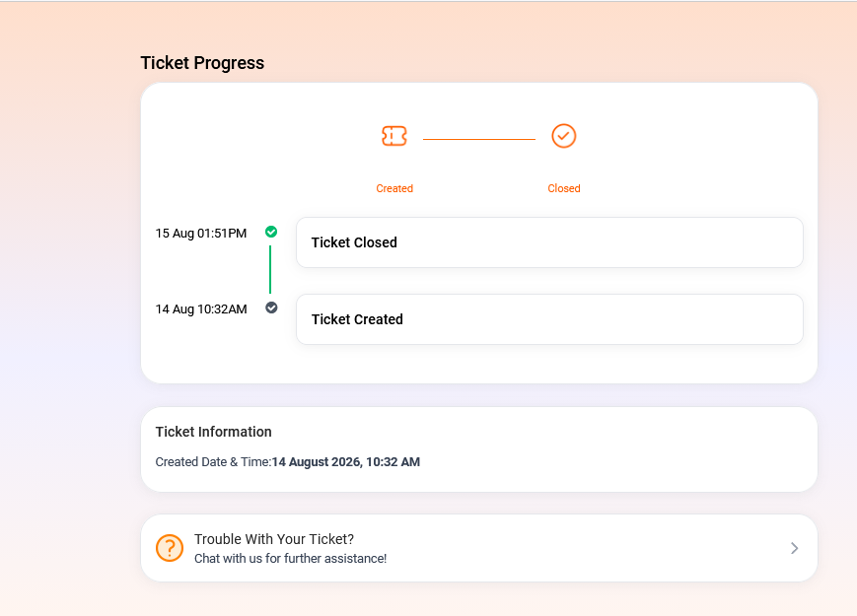Open the Ticket Closed entry card

point(549,242)
